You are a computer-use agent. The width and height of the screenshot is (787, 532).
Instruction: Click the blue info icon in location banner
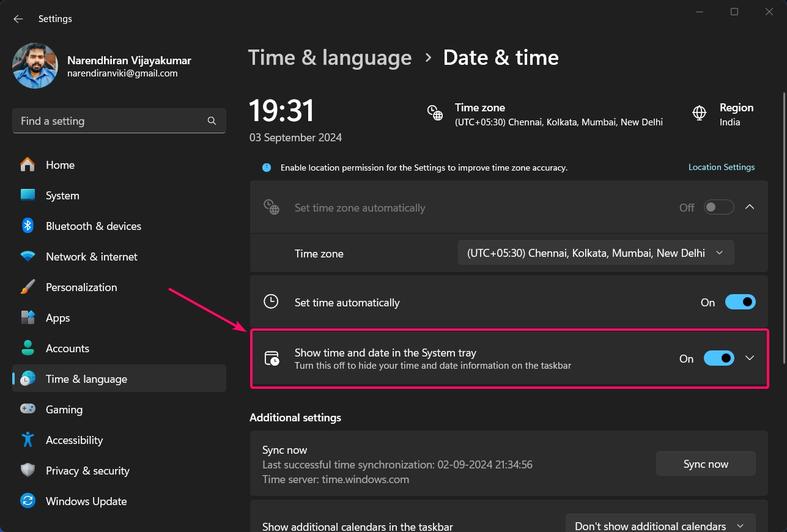(267, 168)
